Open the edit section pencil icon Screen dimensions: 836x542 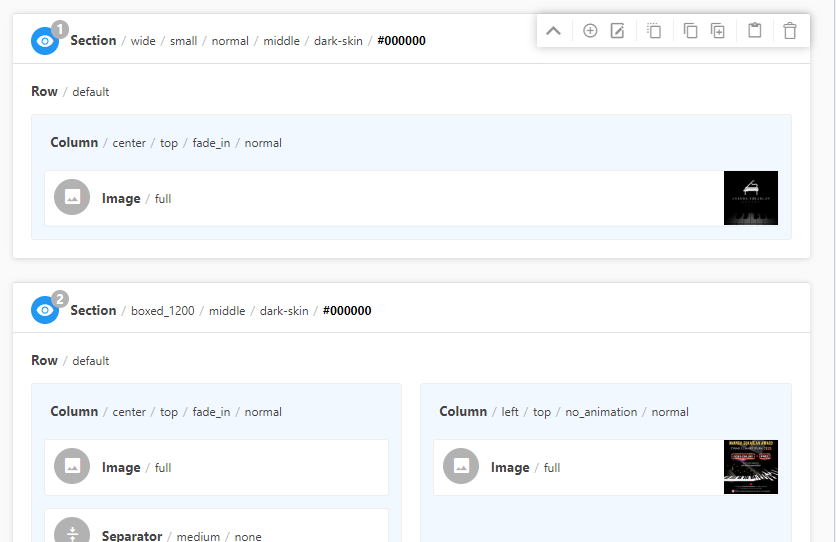point(618,31)
